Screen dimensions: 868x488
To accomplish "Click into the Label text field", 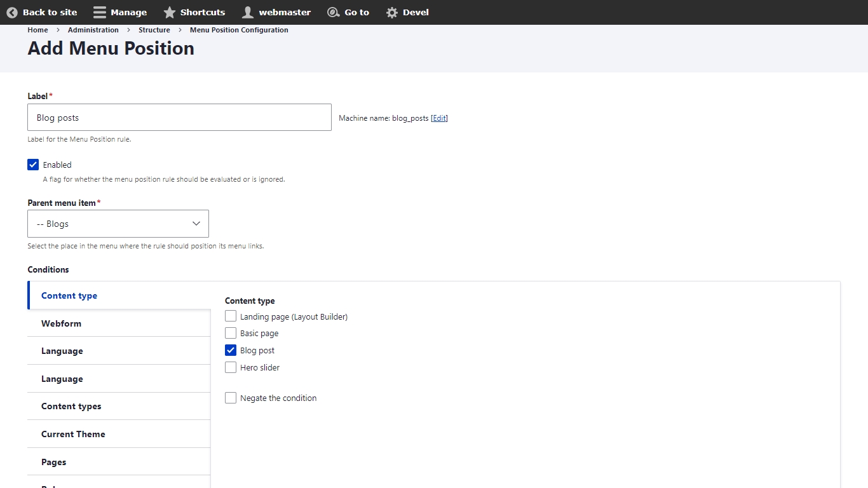I will 179,118.
